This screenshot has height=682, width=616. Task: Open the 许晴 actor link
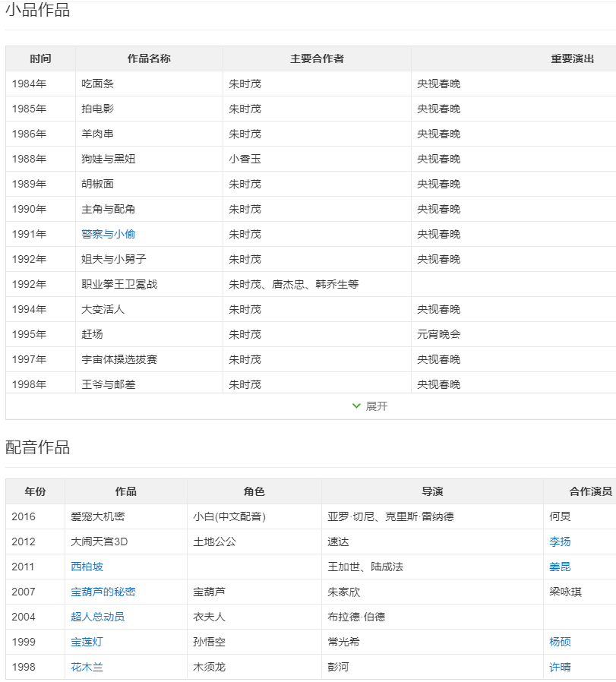[560, 668]
